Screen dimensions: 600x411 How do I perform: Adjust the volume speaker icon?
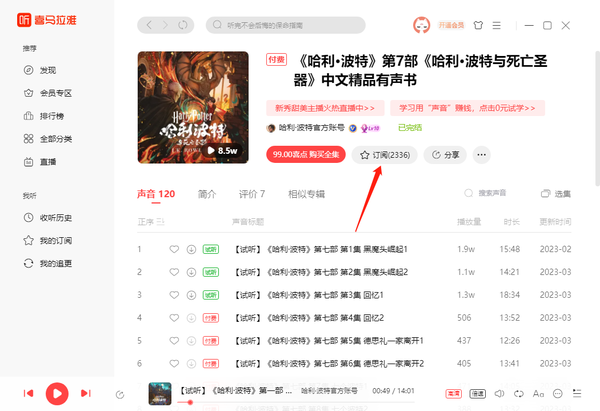(499, 394)
